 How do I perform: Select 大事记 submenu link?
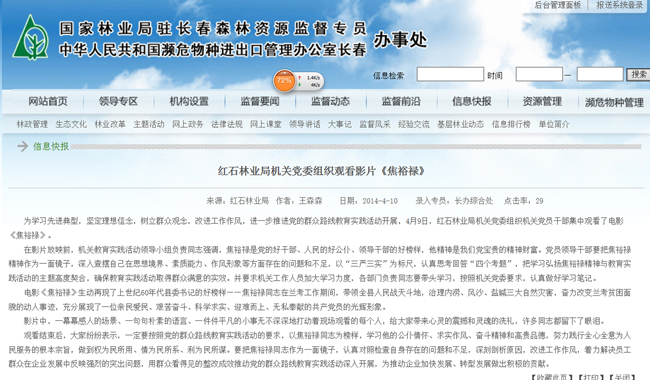(340, 124)
